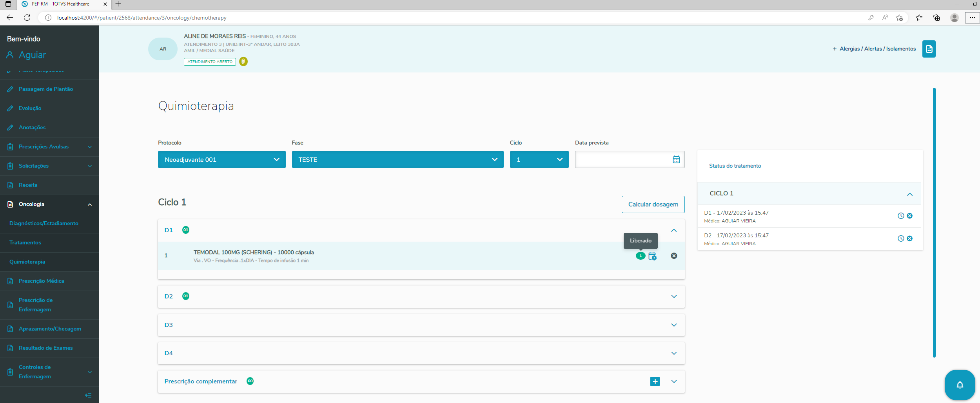
Task: Click the ATENDIMENTO ABERTO status badge
Action: point(210,62)
